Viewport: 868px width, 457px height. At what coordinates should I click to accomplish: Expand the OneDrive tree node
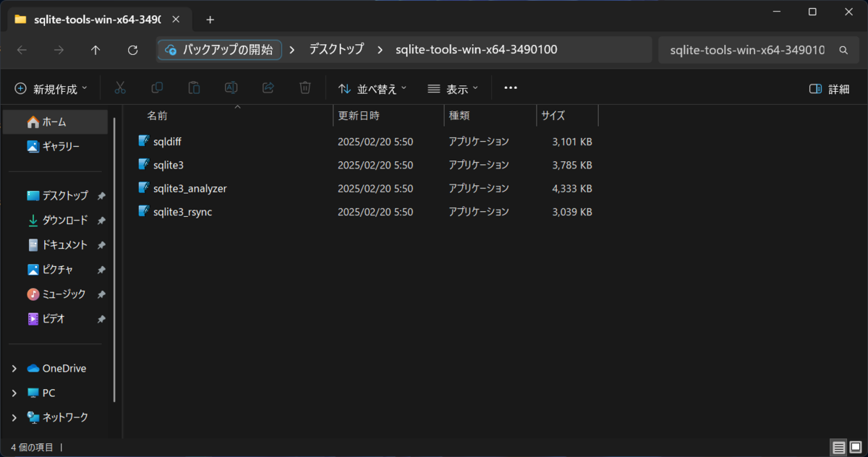click(x=14, y=369)
